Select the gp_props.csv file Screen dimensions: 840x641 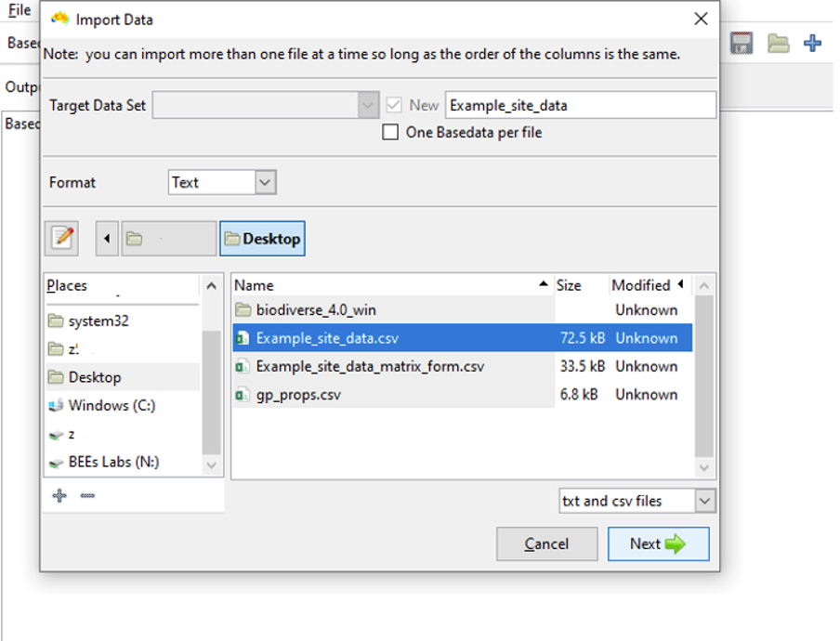[x=298, y=395]
